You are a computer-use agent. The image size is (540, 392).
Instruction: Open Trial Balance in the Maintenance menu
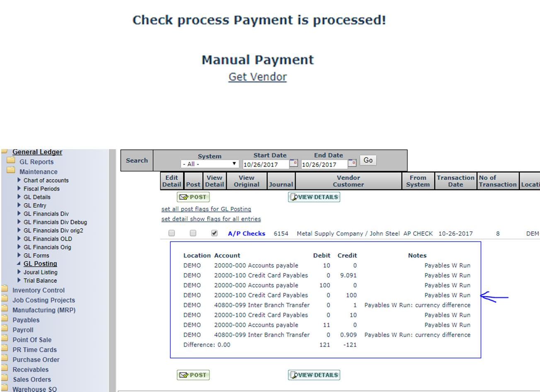pos(40,281)
